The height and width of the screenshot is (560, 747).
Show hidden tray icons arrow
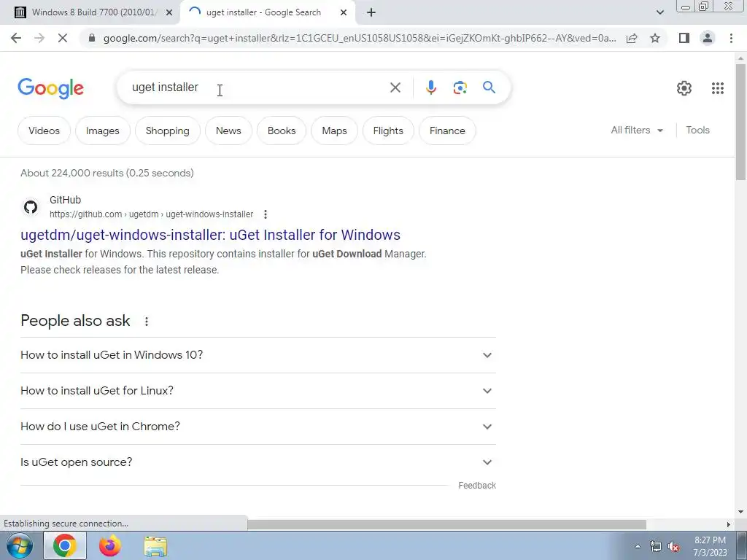click(x=638, y=546)
